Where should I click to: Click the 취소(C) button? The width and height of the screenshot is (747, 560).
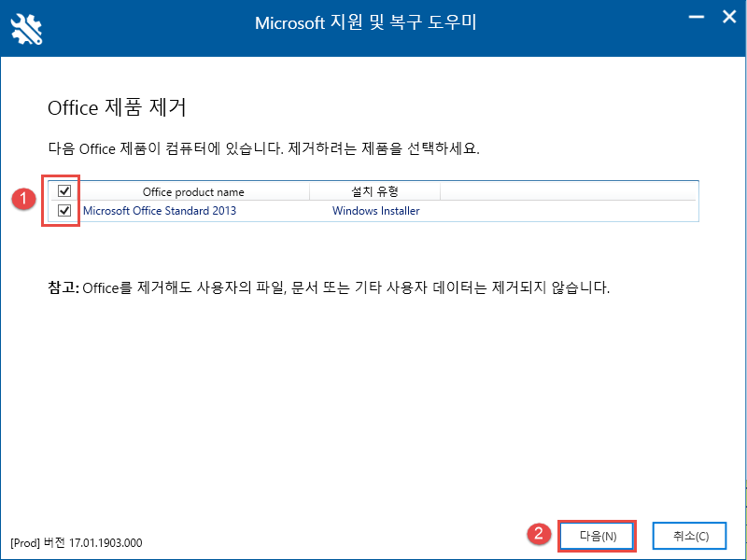coord(690,536)
